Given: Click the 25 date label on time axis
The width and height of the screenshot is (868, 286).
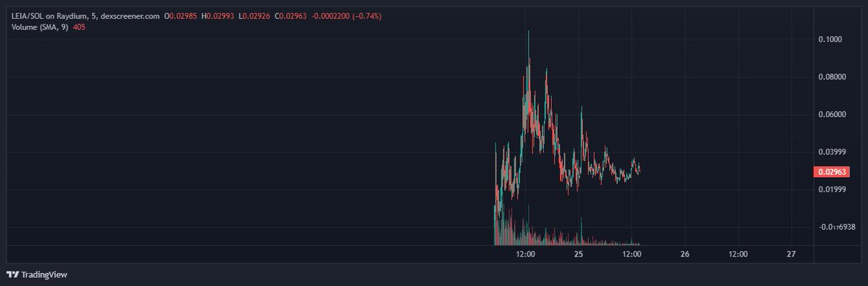Looking at the screenshot, I should (x=579, y=254).
